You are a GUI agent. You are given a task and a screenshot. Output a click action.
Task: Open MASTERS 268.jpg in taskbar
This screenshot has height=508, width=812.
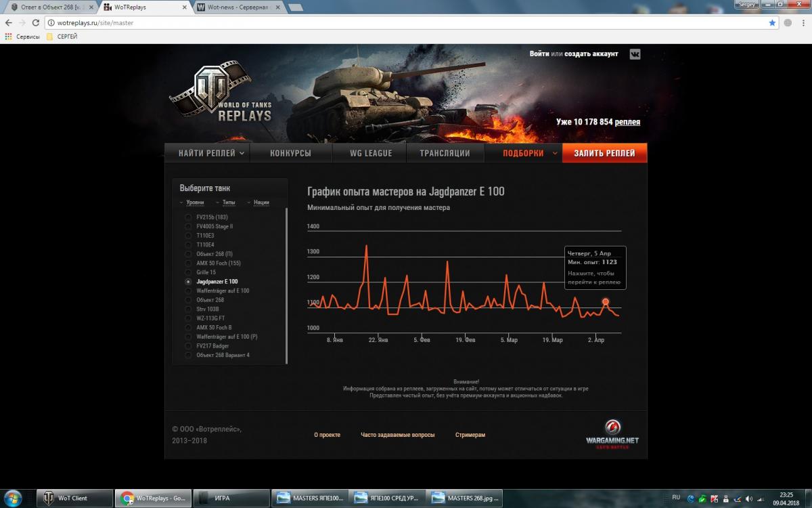[466, 499]
